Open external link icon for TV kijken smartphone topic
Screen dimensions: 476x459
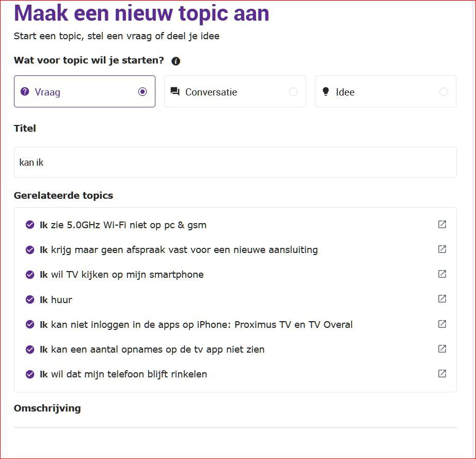click(442, 274)
